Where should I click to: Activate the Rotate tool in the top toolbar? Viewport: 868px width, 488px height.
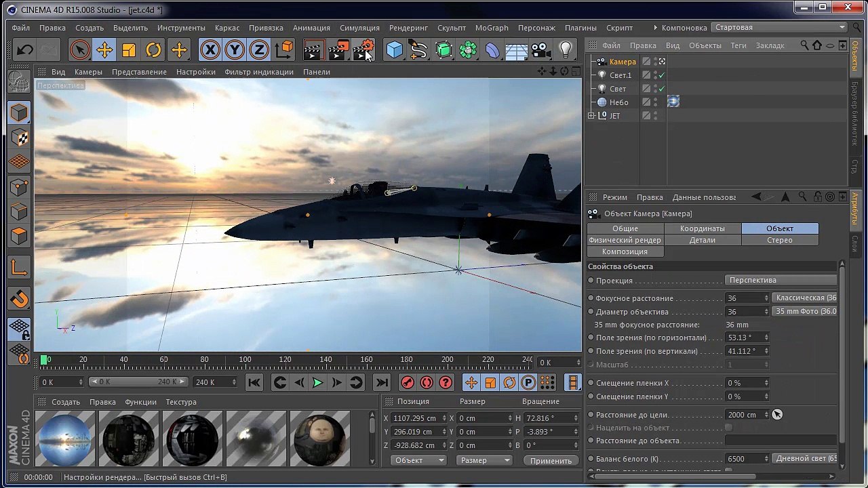[154, 49]
